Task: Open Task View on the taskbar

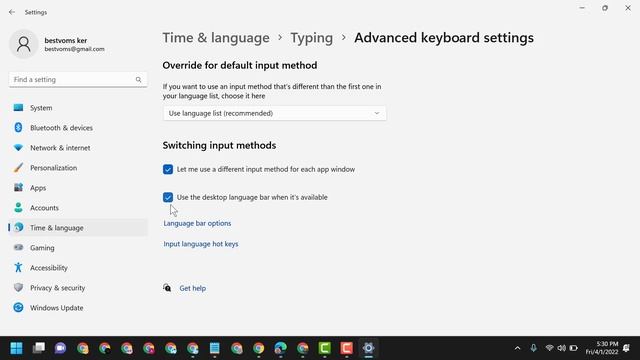Action: 39,348
